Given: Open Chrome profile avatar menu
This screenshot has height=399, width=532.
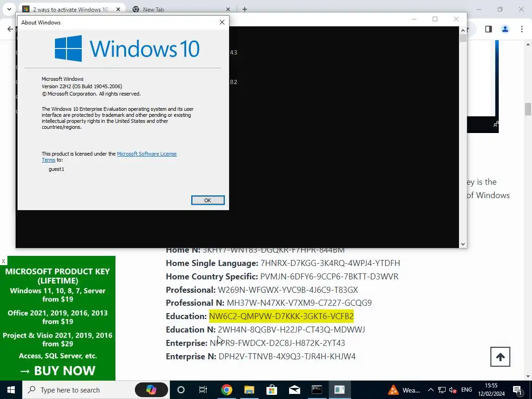Looking at the screenshot, I should pyautogui.click(x=505, y=29).
